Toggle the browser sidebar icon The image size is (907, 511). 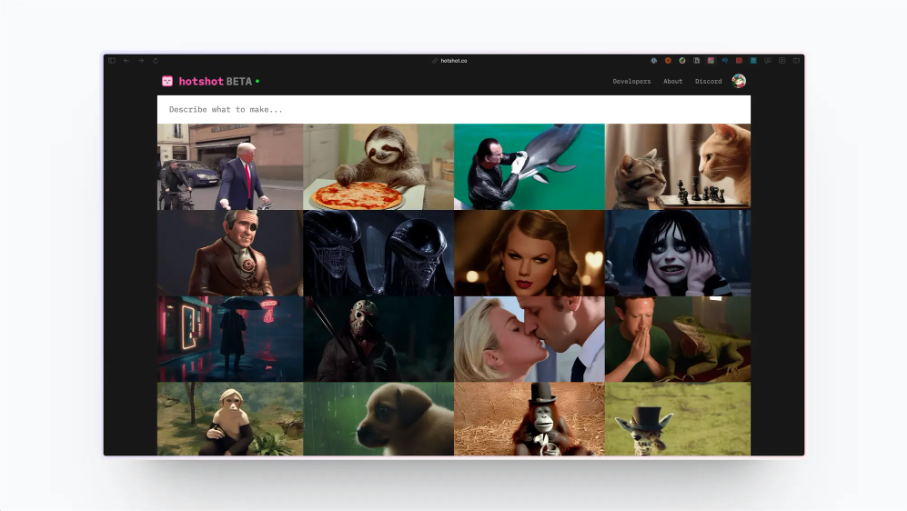coord(112,60)
